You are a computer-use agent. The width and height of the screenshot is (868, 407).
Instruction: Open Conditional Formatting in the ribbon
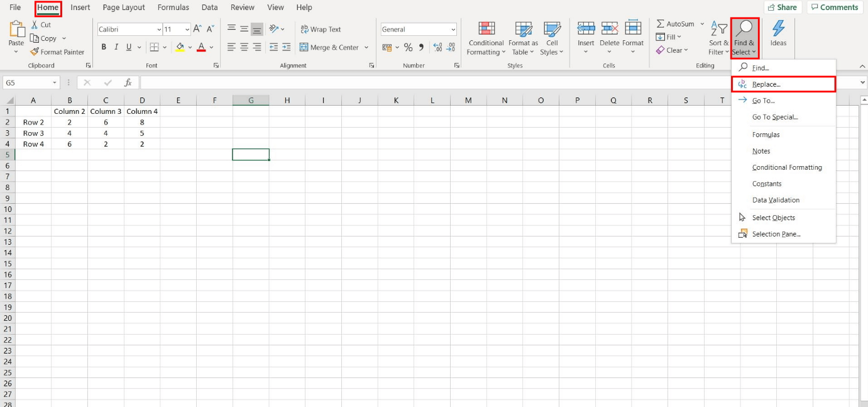click(486, 38)
